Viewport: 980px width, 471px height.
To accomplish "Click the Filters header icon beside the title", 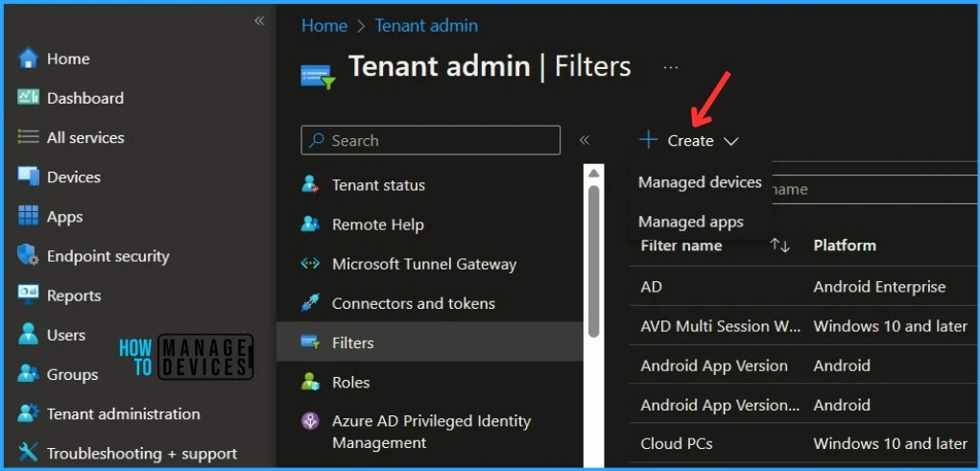I will (x=319, y=77).
